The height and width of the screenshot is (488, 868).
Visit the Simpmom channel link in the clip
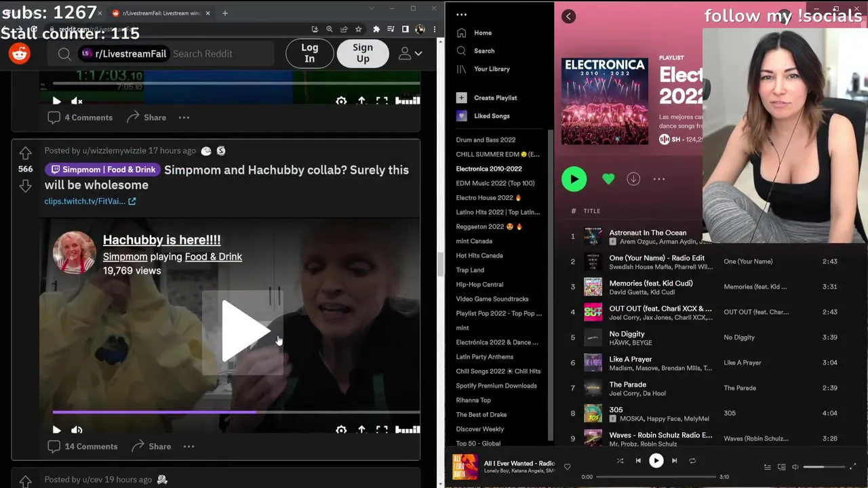[125, 257]
